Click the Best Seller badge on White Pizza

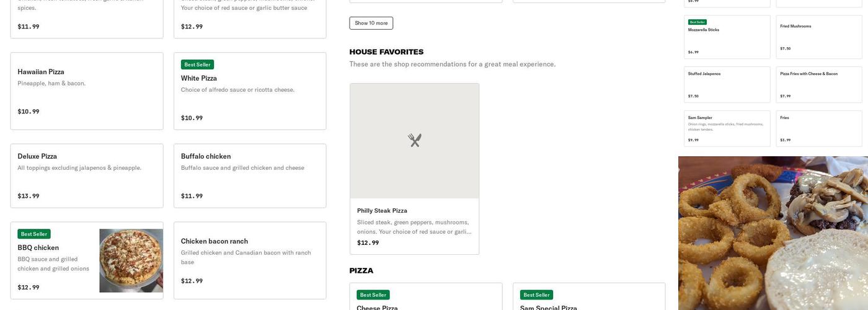197,64
